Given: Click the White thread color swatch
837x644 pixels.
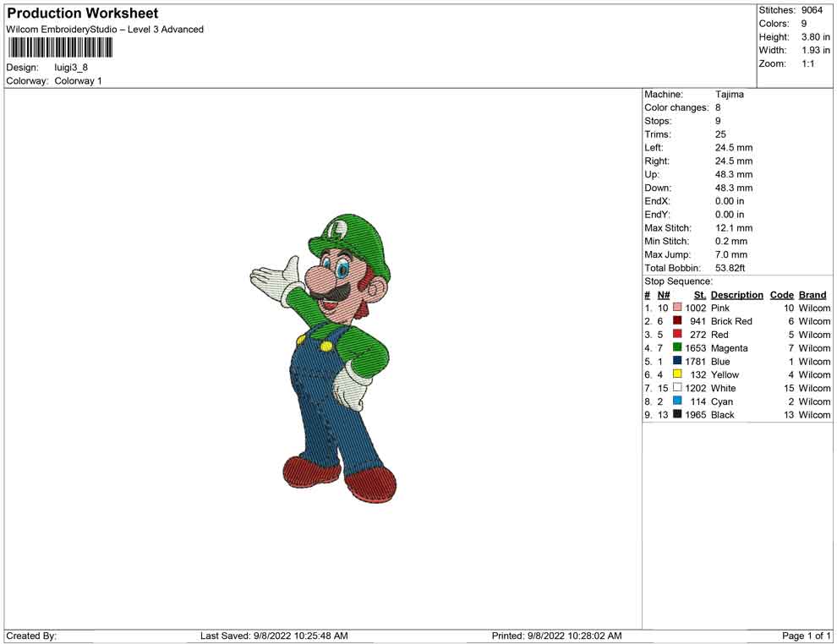Looking at the screenshot, I should click(677, 387).
